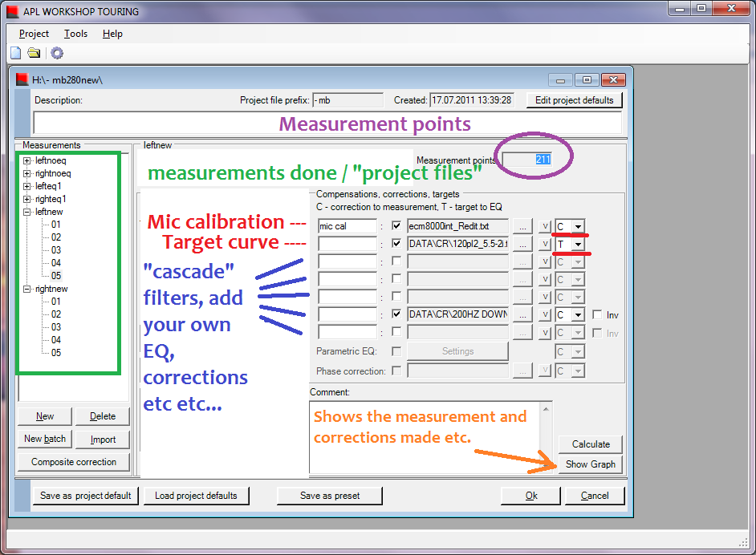
Task: Click the Import button
Action: point(103,440)
